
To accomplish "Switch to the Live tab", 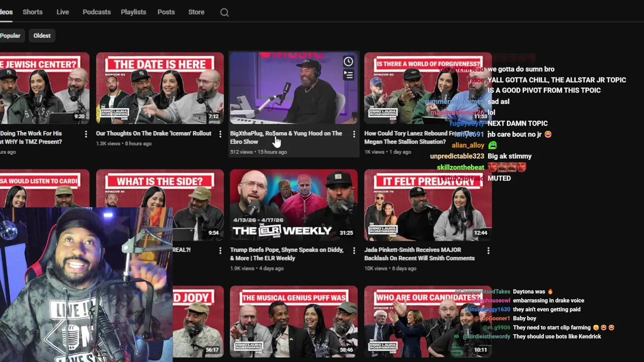I will point(63,12).
